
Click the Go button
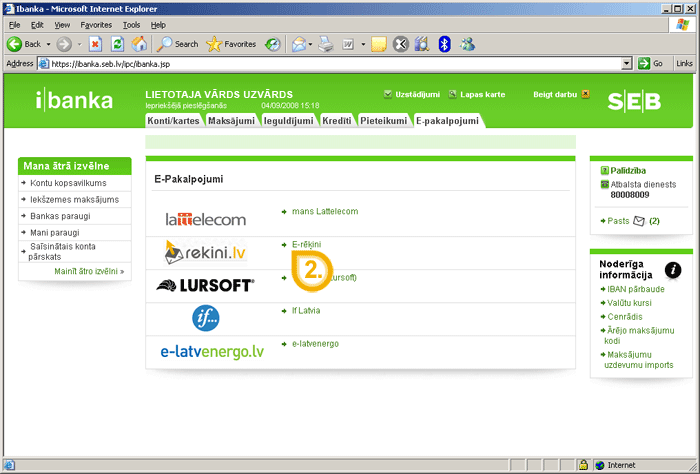[x=650, y=63]
